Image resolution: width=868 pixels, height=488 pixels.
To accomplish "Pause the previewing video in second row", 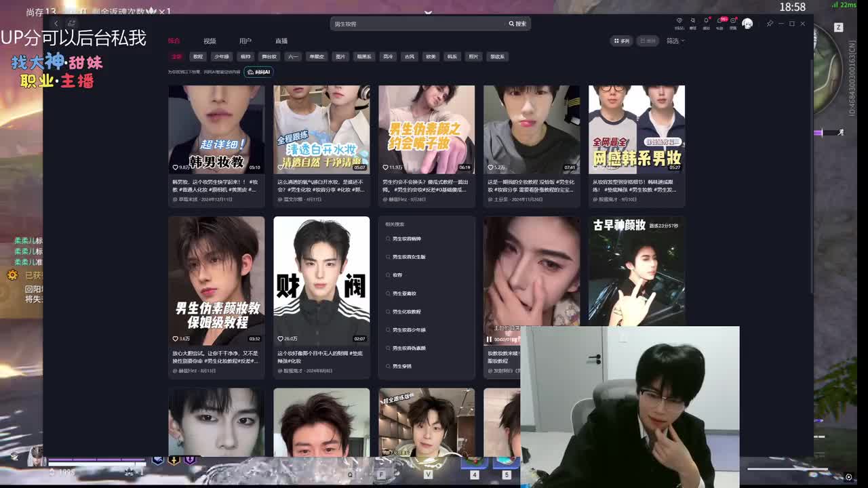I will [489, 339].
